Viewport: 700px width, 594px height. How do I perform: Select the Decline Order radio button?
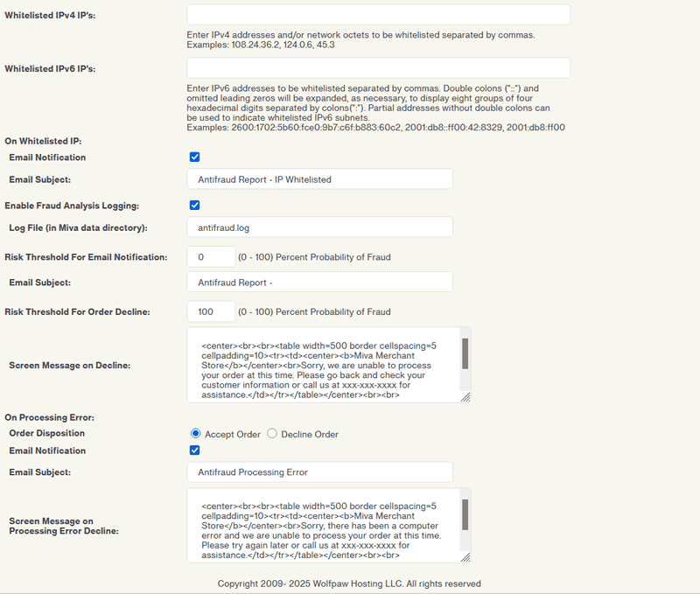tap(272, 434)
